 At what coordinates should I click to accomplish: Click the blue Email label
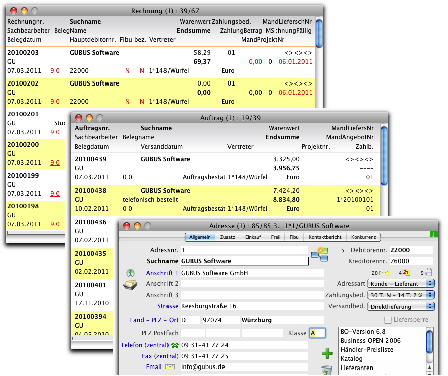pos(153,367)
